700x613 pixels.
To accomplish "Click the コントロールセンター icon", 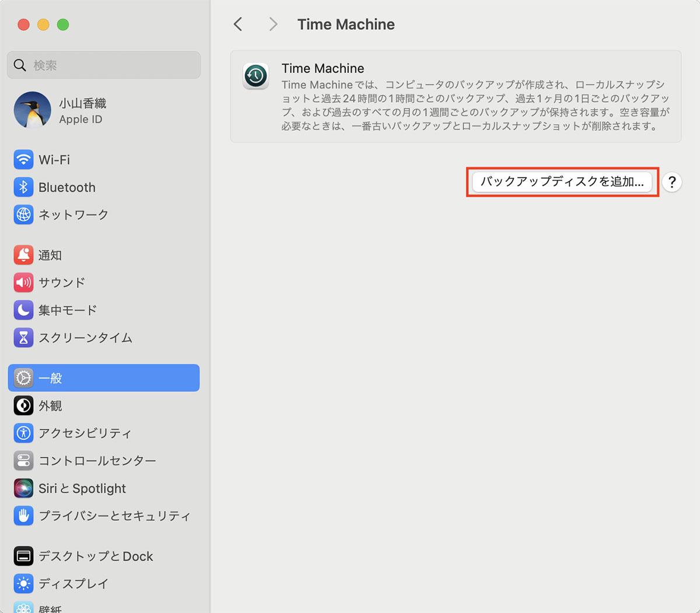I will [23, 461].
